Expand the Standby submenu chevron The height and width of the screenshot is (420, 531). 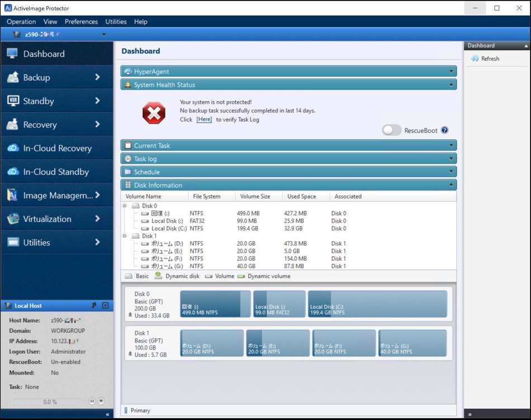[97, 101]
